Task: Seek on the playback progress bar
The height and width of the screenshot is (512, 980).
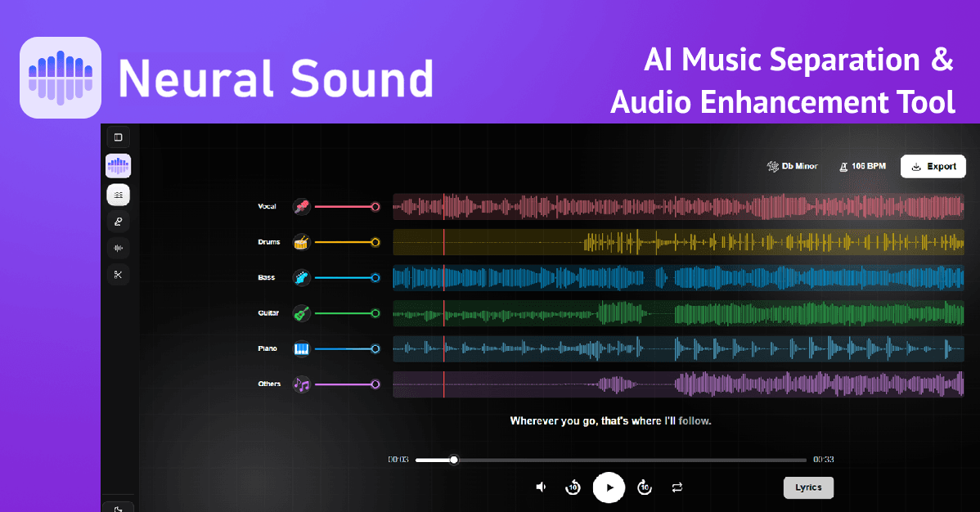Action: 610,460
